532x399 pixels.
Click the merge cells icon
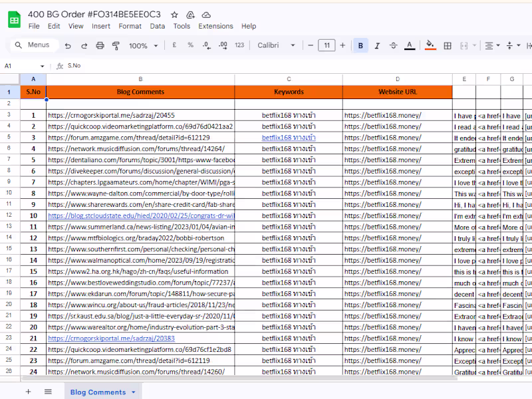[464, 45]
